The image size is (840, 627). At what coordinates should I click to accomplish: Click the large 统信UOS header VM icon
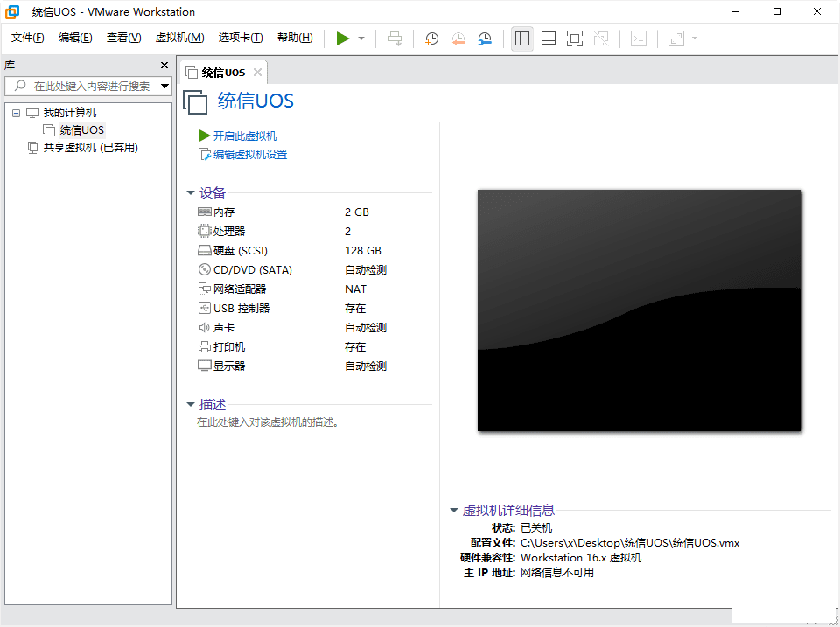pyautogui.click(x=195, y=101)
